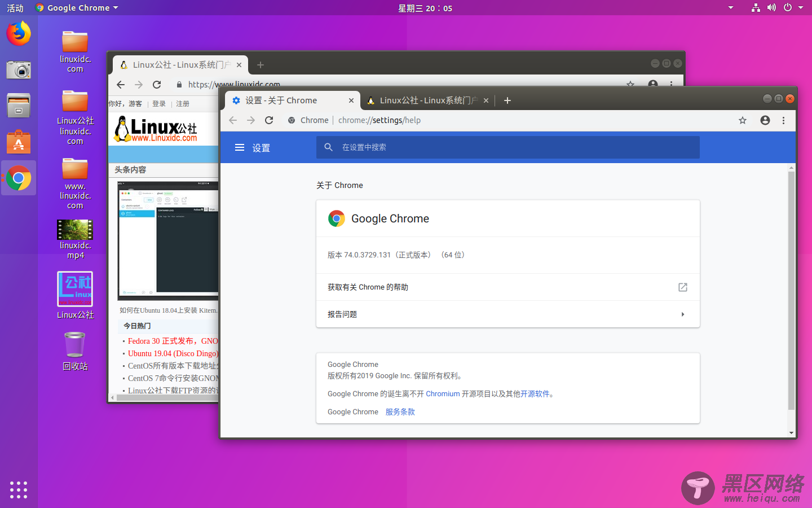812x508 pixels.
Task: Select the Linux公社 image file on desktop
Action: tap(75, 295)
